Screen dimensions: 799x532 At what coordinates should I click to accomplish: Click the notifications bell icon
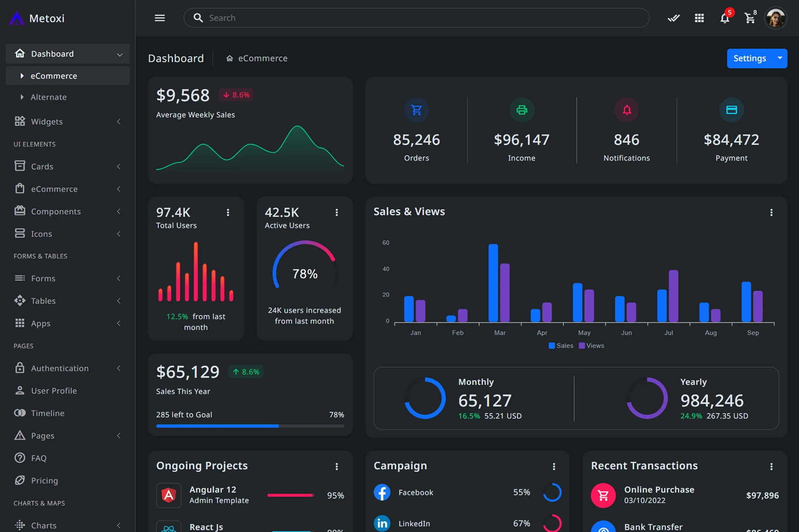pyautogui.click(x=725, y=18)
